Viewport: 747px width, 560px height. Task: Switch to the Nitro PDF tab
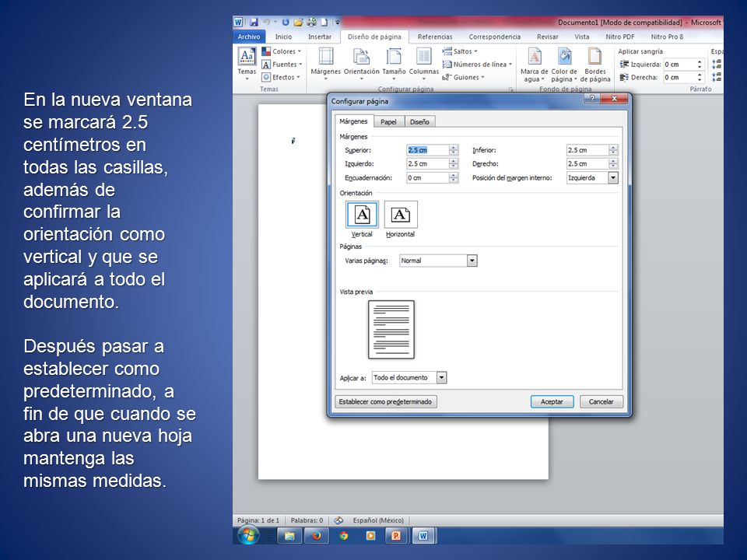(x=620, y=37)
